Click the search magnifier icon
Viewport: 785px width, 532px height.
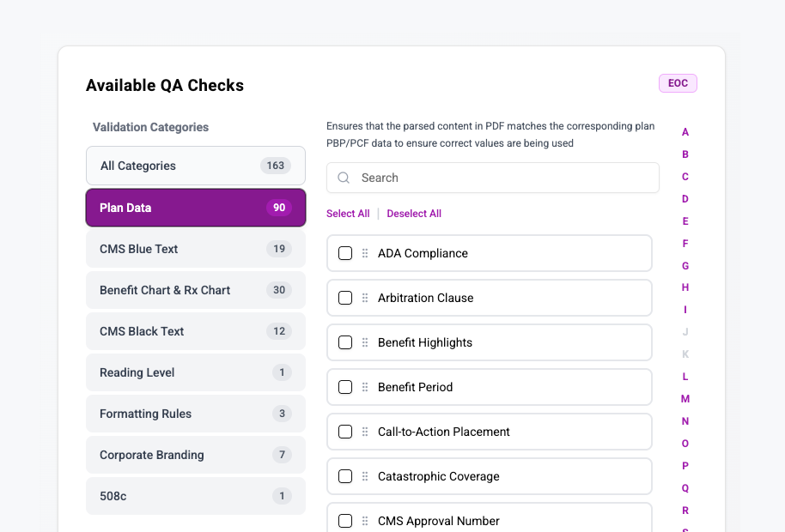344,178
